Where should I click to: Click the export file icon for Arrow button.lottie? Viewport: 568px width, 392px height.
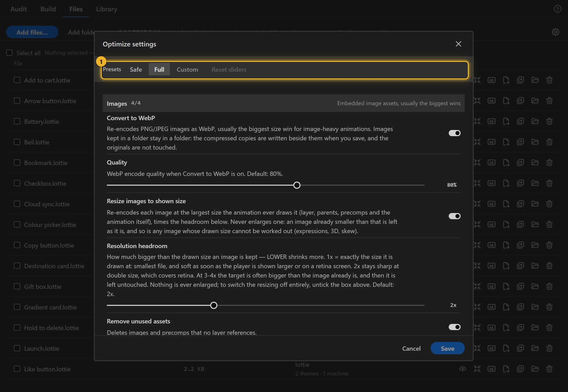[x=506, y=101]
